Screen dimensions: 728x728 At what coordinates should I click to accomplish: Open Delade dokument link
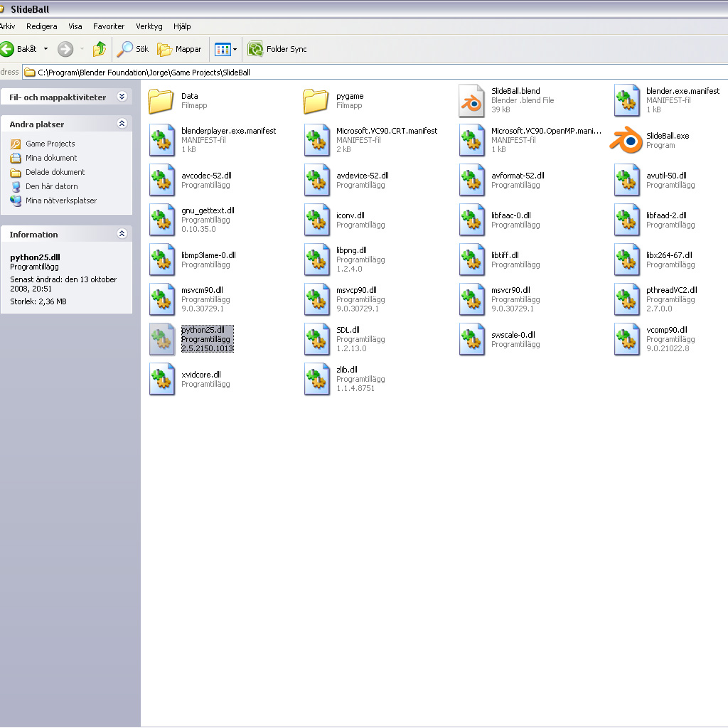(x=55, y=172)
